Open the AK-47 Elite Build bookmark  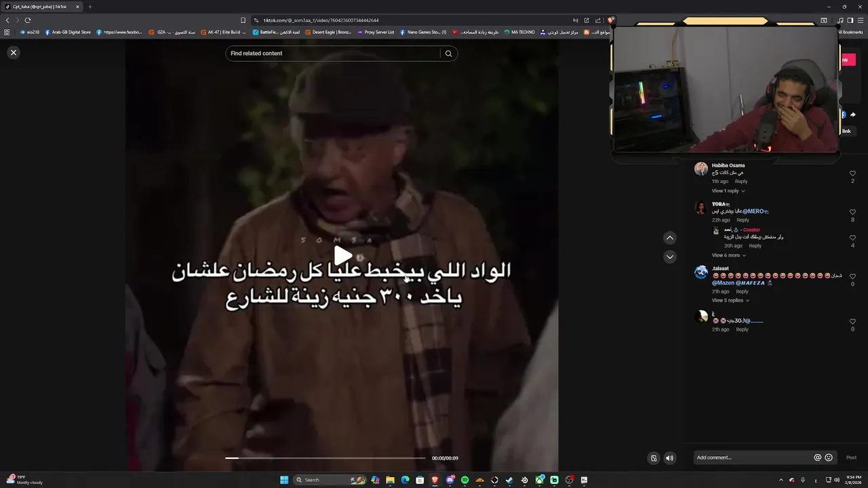223,32
